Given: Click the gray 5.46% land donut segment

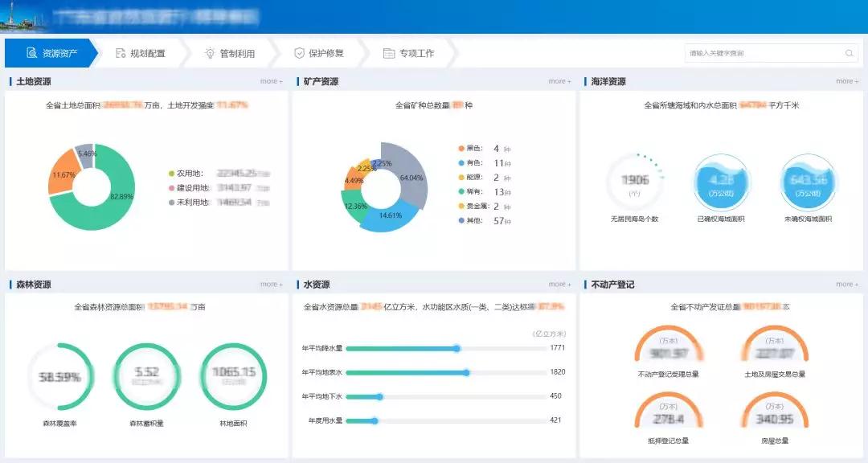Looking at the screenshot, I should click(86, 154).
